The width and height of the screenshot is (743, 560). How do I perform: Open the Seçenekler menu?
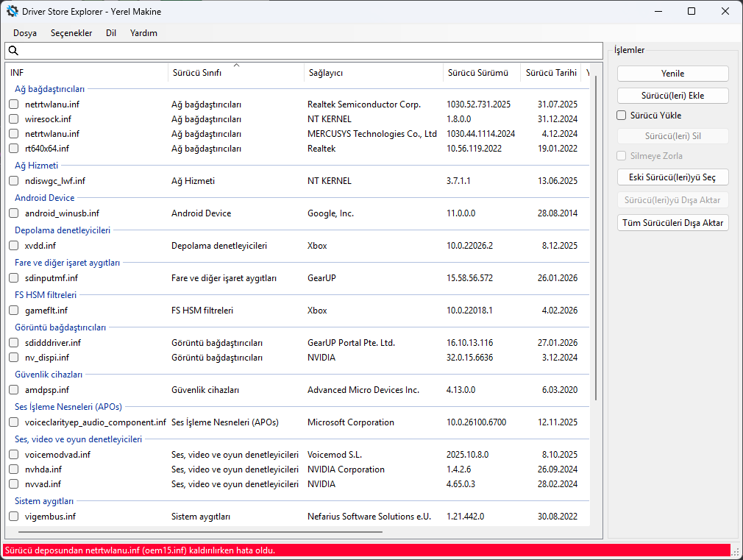point(71,32)
